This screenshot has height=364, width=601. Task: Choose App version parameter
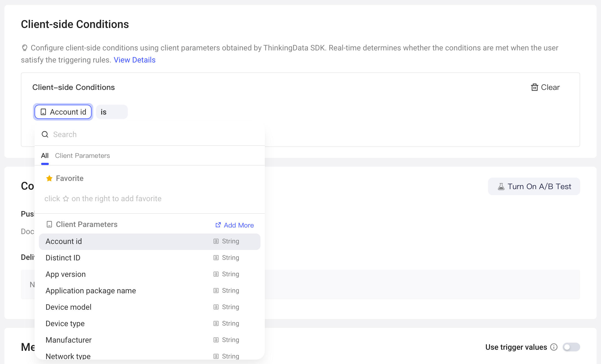tap(150, 274)
